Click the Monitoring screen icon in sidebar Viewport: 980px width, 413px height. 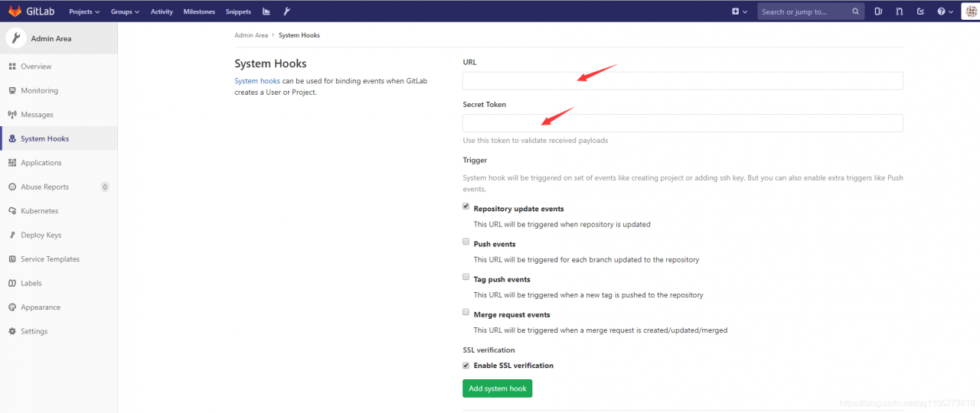(x=12, y=90)
